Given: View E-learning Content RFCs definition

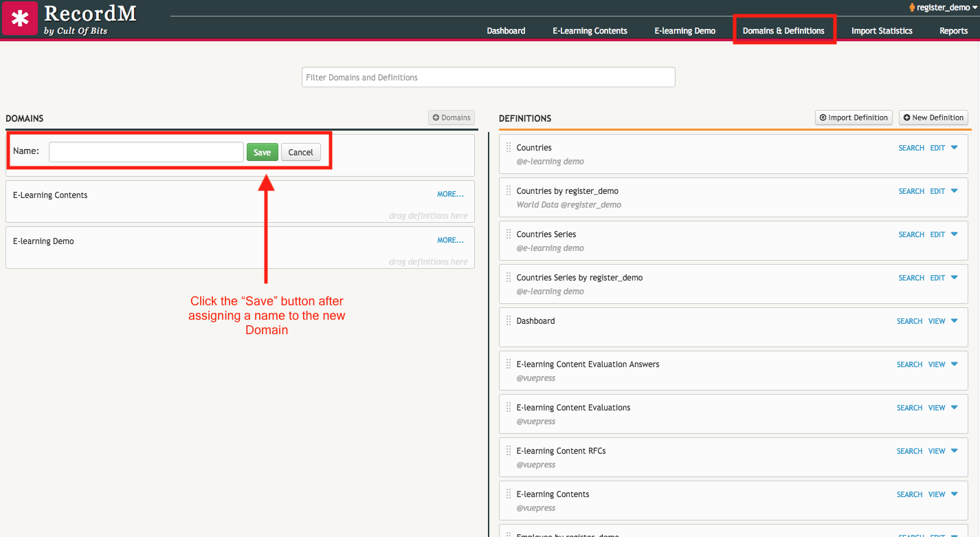Looking at the screenshot, I should pyautogui.click(x=937, y=451).
